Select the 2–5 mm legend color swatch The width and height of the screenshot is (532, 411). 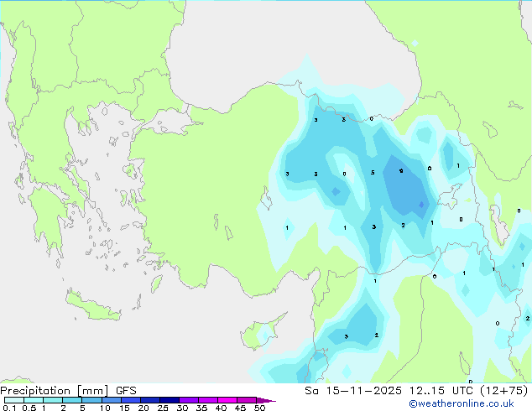pyautogui.click(x=72, y=400)
